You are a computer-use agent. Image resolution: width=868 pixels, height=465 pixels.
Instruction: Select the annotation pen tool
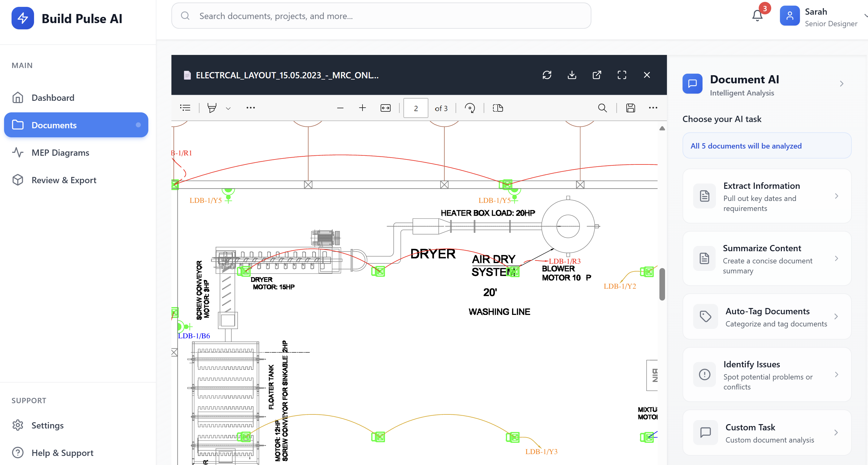212,108
